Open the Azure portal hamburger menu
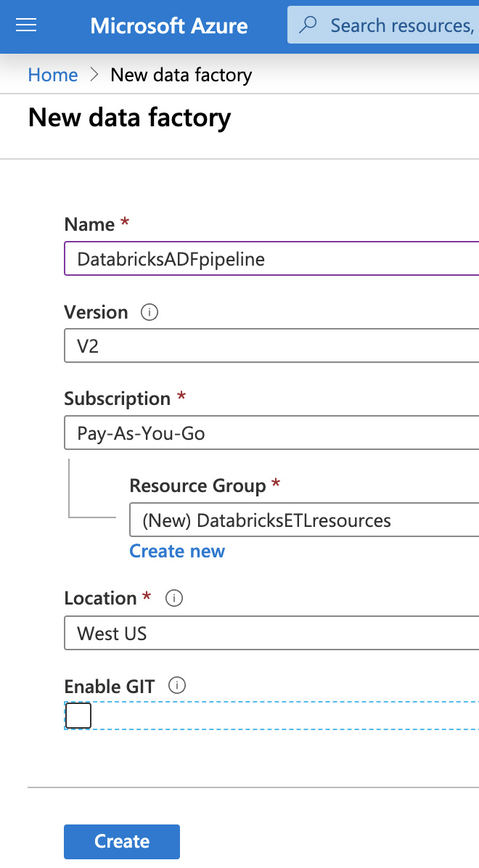Screen dimensions: 479x868 click(x=26, y=26)
